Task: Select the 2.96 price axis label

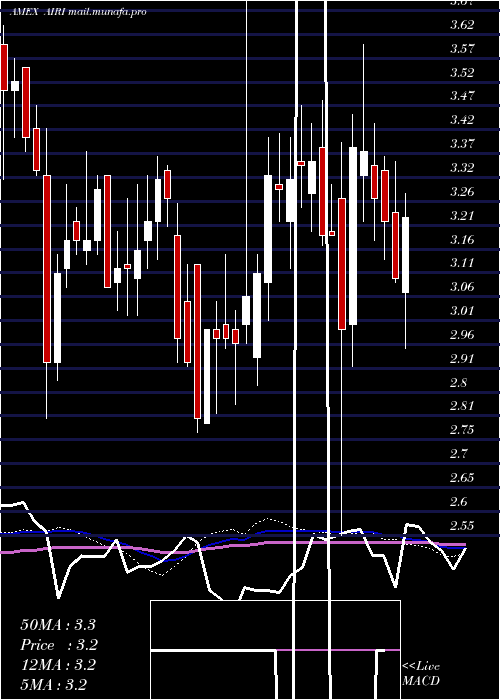Action: pyautogui.click(x=462, y=334)
